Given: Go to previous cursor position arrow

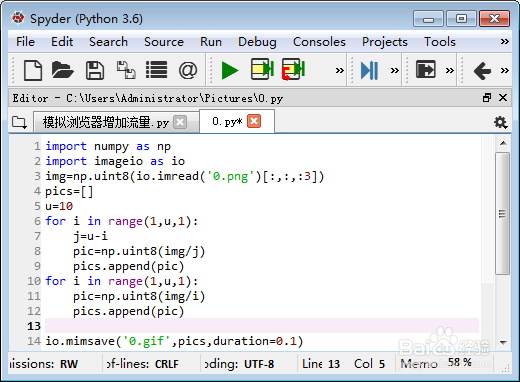Looking at the screenshot, I should (482, 71).
